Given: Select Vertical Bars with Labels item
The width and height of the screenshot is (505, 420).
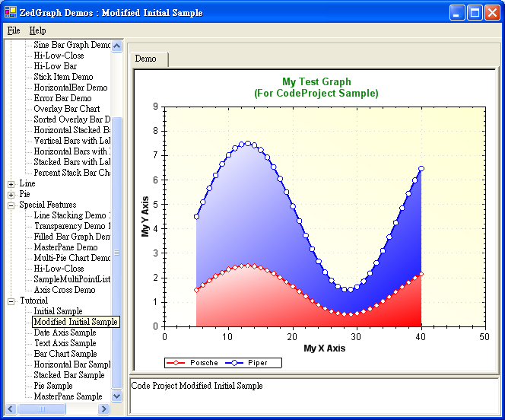Looking at the screenshot, I should 71,141.
